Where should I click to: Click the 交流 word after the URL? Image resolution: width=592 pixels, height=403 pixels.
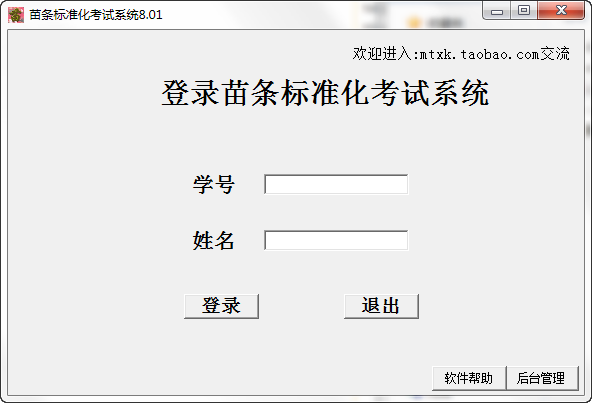(555, 54)
